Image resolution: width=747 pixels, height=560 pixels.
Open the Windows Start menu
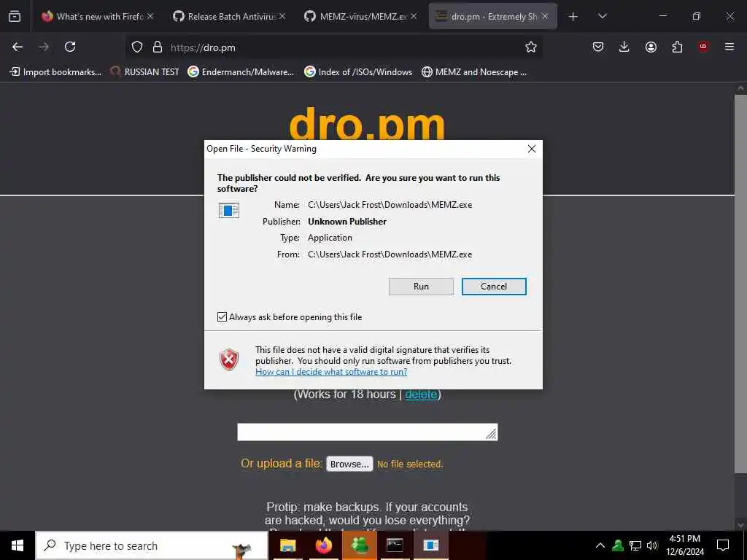coord(18,545)
